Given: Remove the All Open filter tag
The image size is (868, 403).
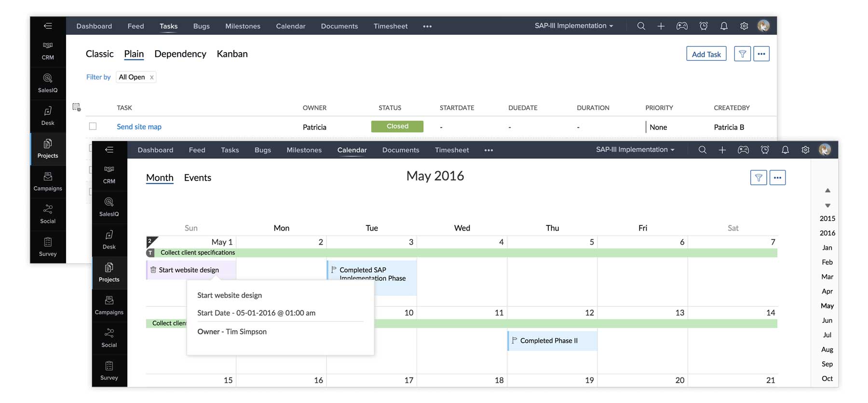Looking at the screenshot, I should pyautogui.click(x=151, y=77).
